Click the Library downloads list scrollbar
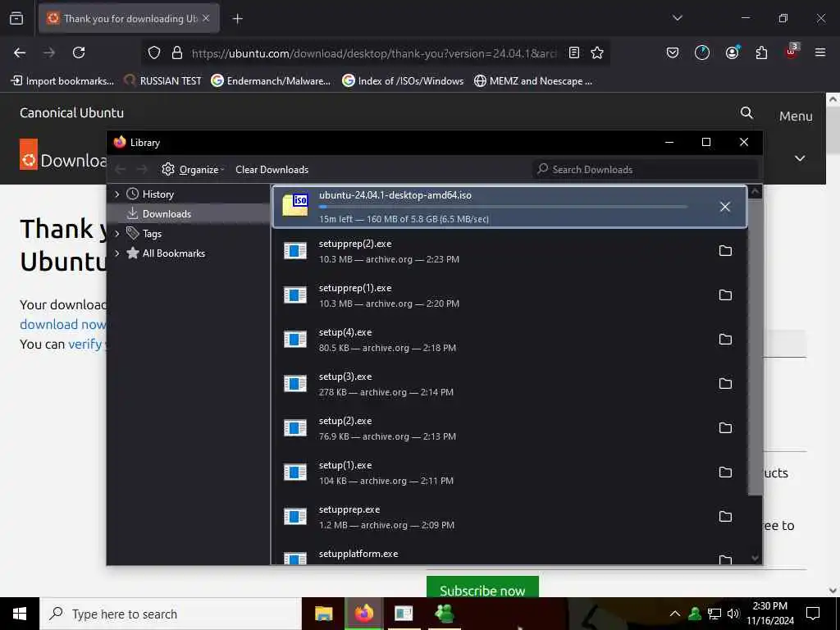The height and width of the screenshot is (630, 840). [755, 347]
